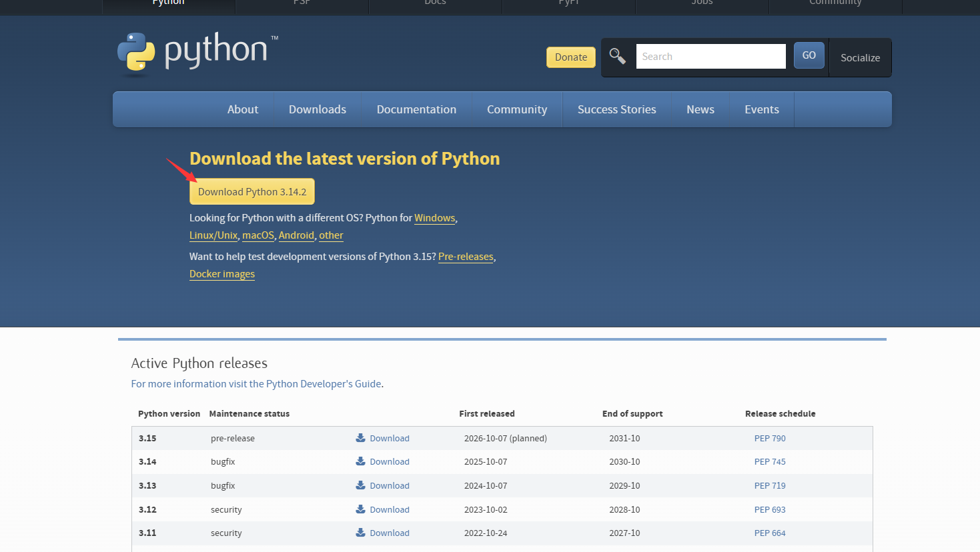This screenshot has height=552, width=980.
Task: Open the About menu
Action: tap(243, 109)
